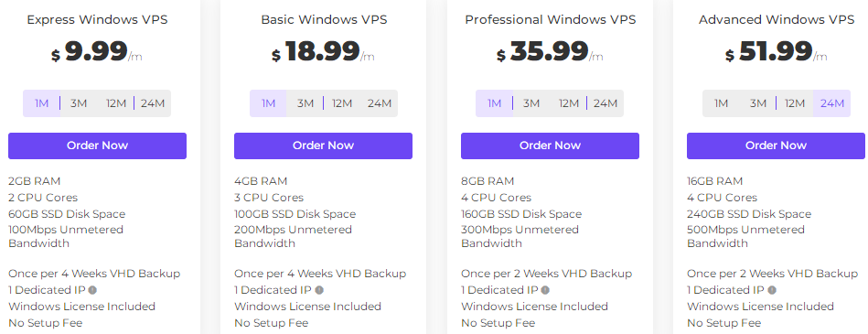This screenshot has width=868, height=334.
Task: Choose 12M billing on Basic Windows VPS
Action: click(x=342, y=103)
